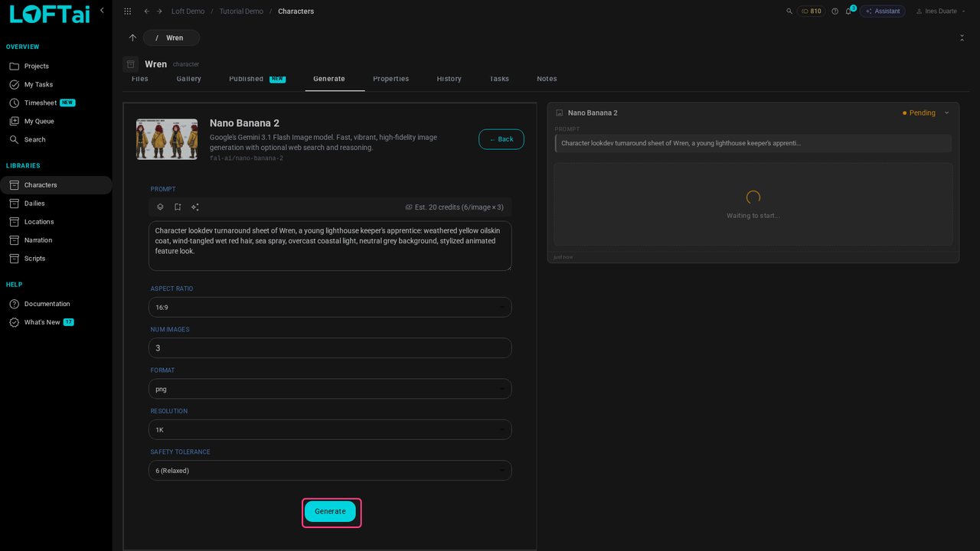This screenshot has height=551, width=980.
Task: Collapse the sidebar with the chevron
Action: (x=102, y=10)
